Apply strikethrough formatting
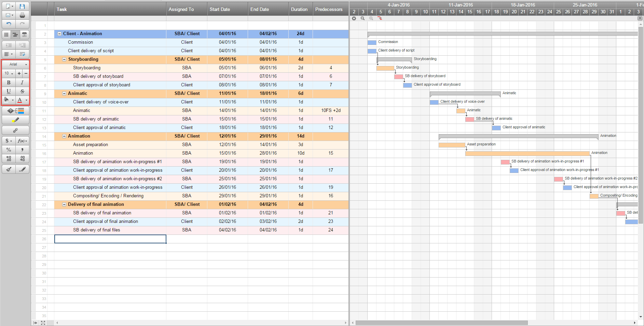This screenshot has width=644, height=326. [22, 91]
